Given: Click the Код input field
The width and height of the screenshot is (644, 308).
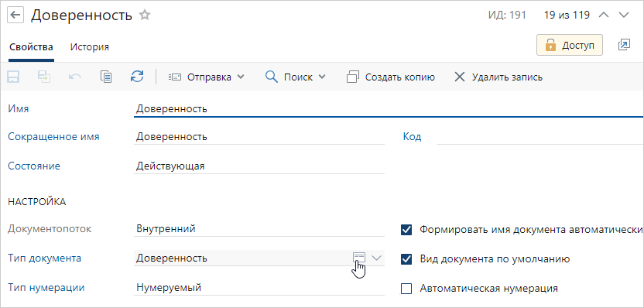Looking at the screenshot, I should pyautogui.click(x=540, y=137).
